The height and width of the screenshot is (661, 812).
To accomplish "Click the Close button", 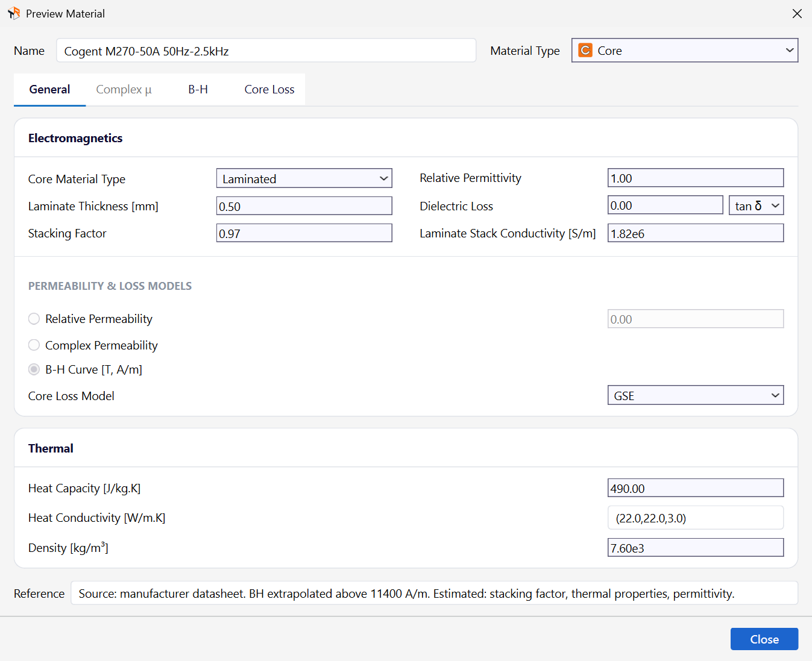I will click(x=764, y=639).
